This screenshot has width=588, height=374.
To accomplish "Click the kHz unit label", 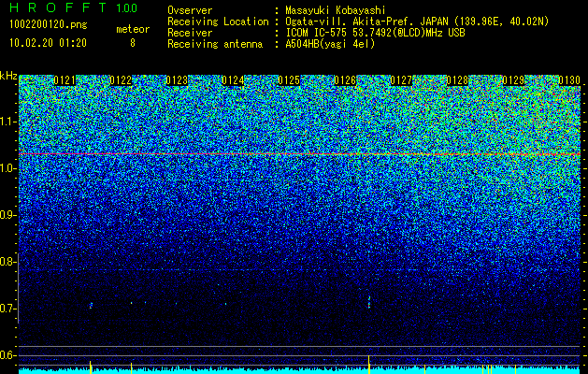I will pos(8,76).
